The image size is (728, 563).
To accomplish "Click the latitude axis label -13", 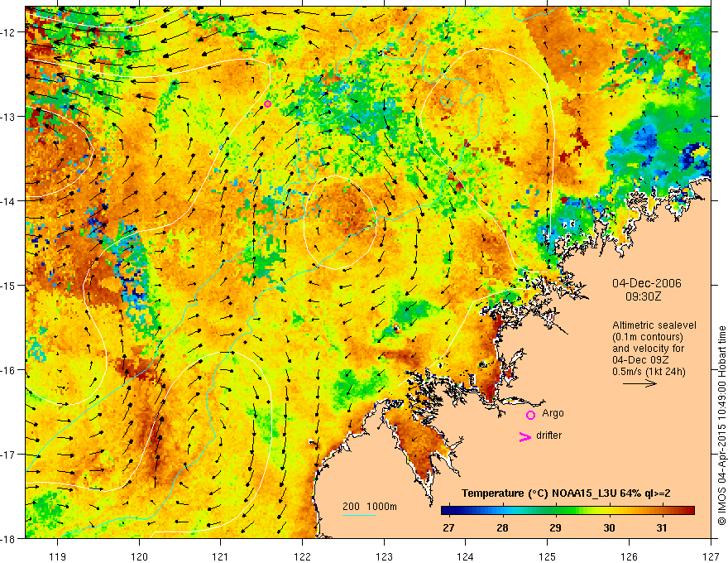I will [x=9, y=117].
